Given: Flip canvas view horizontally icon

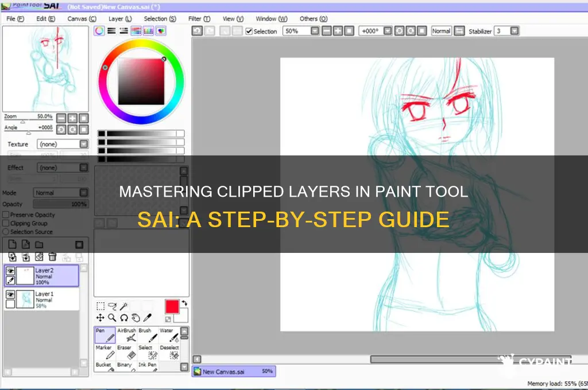Looking at the screenshot, I should point(459,31).
